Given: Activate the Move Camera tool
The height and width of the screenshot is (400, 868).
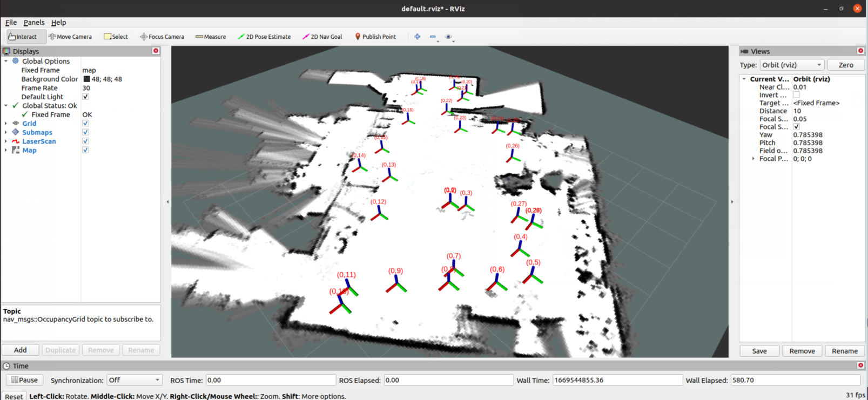Looking at the screenshot, I should tap(70, 37).
